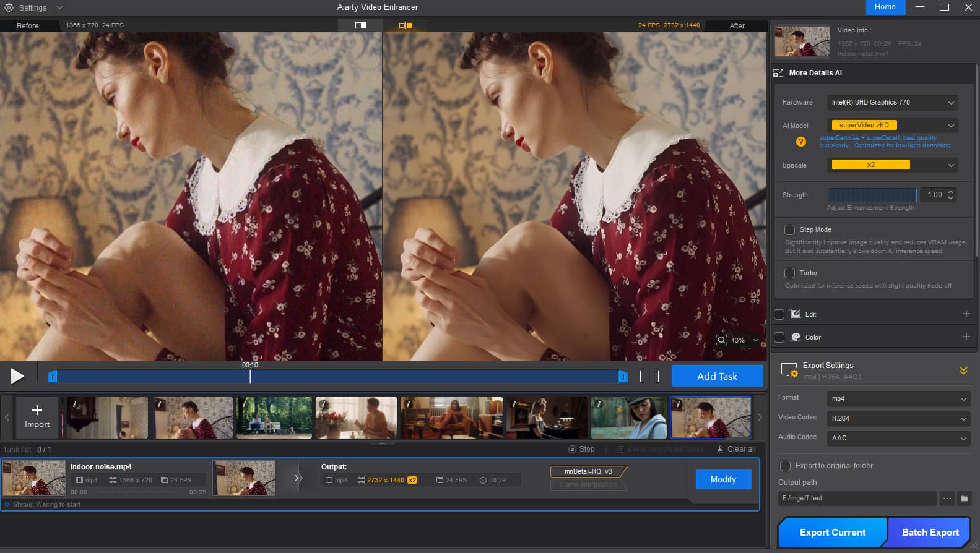Open the Video Codec H.264 dropdown

(x=898, y=419)
